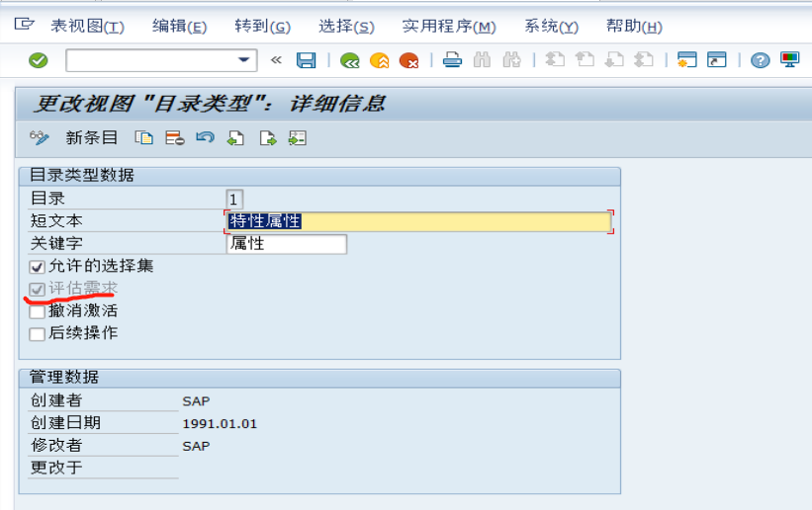Uncheck the 允许的选择集 checkbox
Screen dimensions: 812x510
(x=37, y=267)
